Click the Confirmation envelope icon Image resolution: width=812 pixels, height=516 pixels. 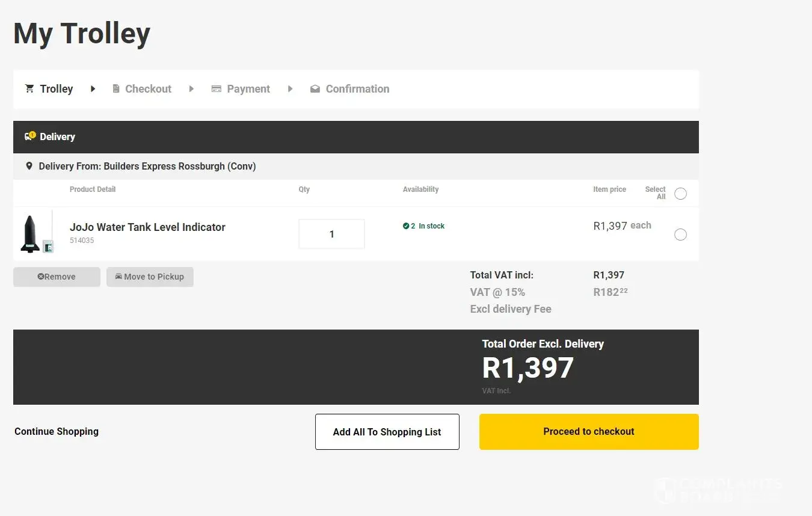315,88
